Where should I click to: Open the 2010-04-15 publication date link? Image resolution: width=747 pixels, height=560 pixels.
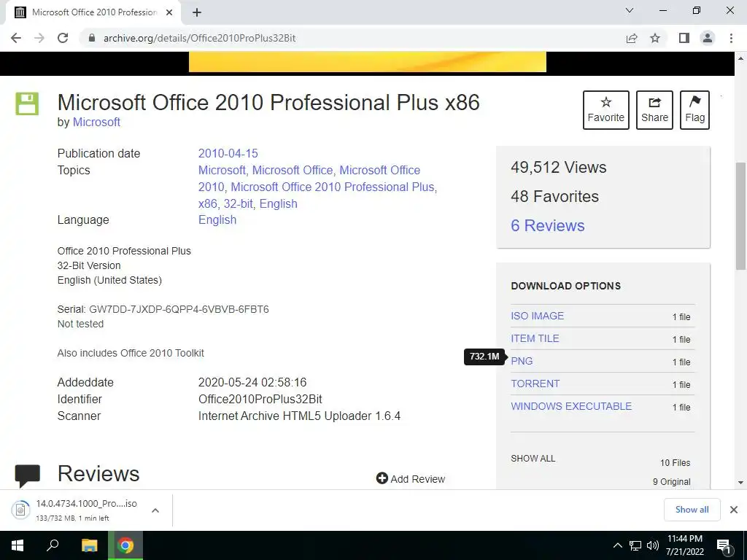point(228,153)
